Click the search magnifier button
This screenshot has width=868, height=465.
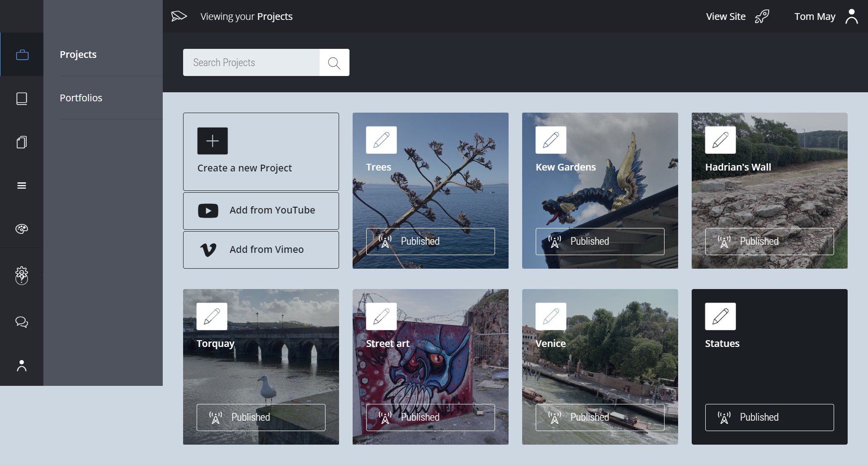tap(334, 62)
